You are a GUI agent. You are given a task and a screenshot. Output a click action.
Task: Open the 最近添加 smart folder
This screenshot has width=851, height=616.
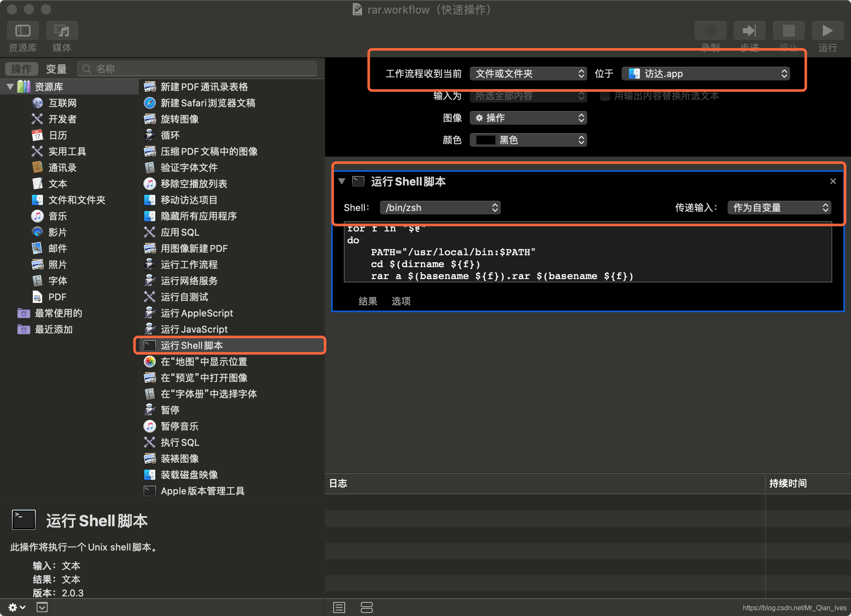(x=54, y=329)
